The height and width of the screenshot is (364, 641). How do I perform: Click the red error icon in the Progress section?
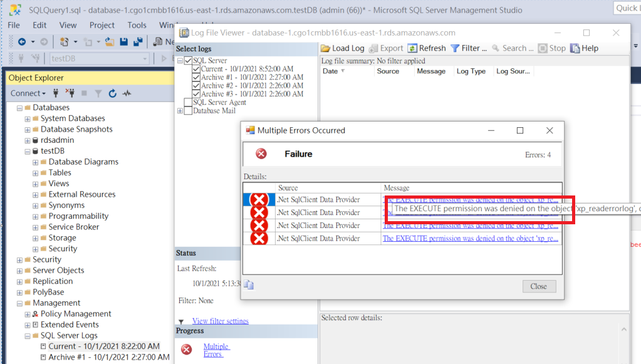pos(187,350)
